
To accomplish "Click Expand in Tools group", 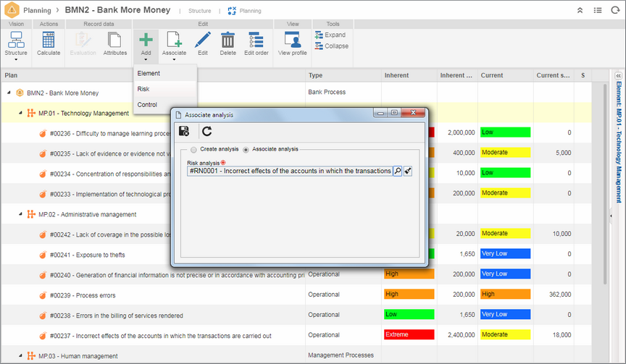I will [x=330, y=35].
